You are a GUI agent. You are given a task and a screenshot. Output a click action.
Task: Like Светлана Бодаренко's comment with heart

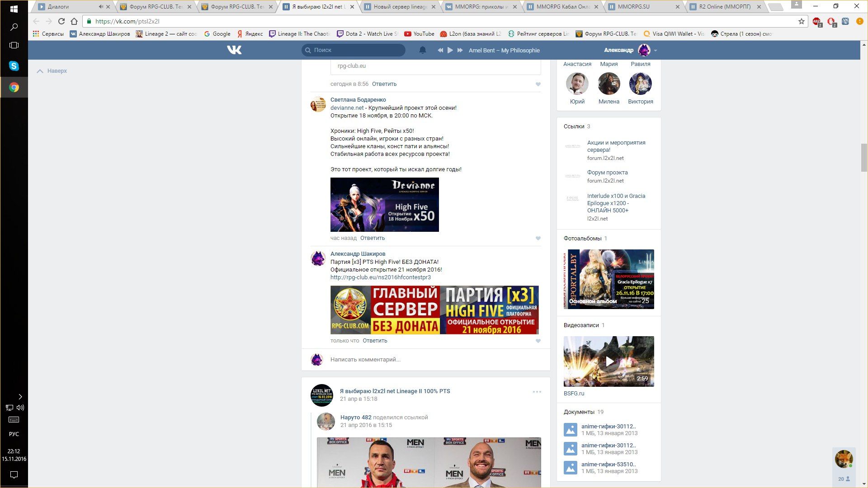pos(538,239)
